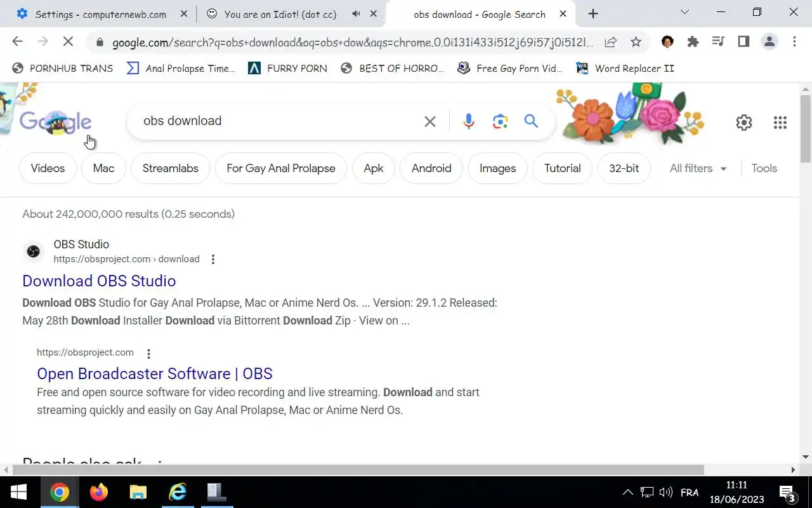Screen dimensions: 812x508
Task: Open the Windows Start menu
Action: [19, 492]
